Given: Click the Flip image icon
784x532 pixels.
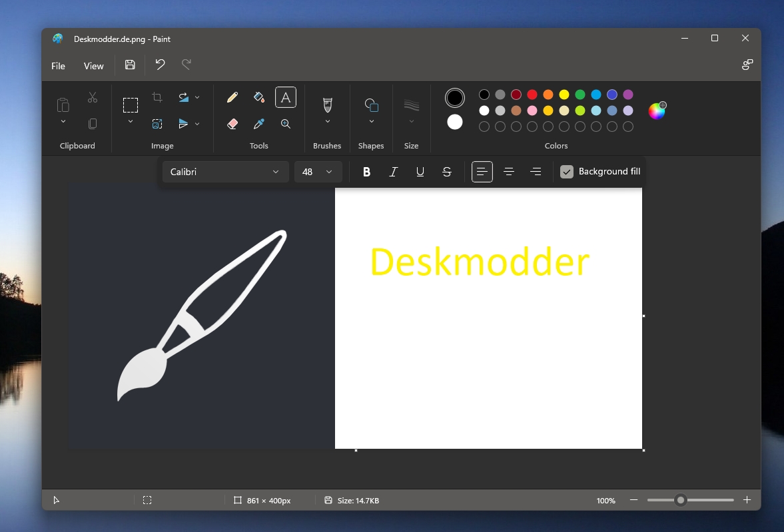Looking at the screenshot, I should tap(183, 123).
